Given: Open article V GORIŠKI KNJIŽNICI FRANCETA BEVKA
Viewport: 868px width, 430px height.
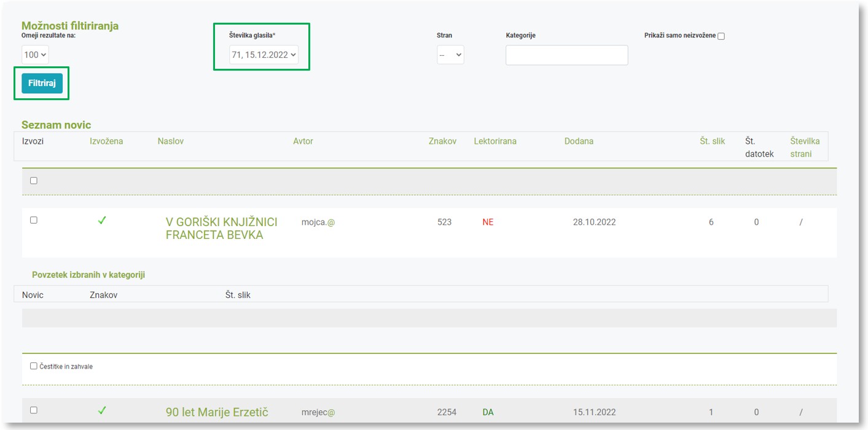Looking at the screenshot, I should click(x=221, y=229).
